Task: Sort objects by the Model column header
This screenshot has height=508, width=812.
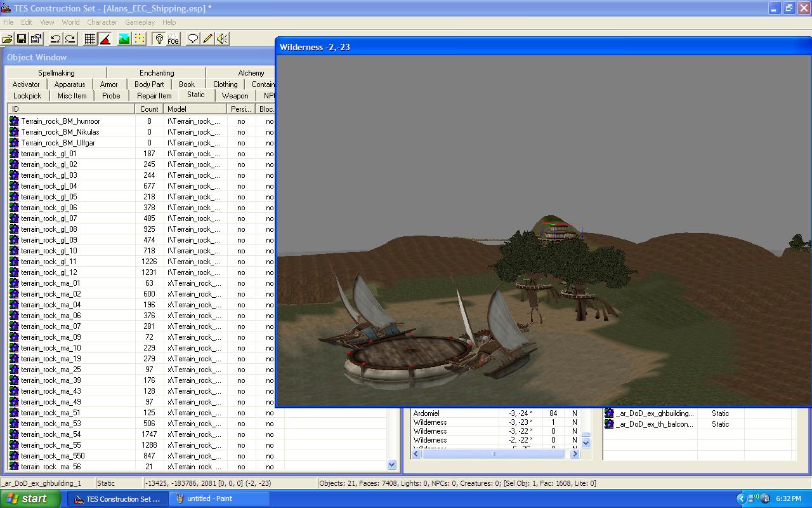Action: tap(195, 109)
